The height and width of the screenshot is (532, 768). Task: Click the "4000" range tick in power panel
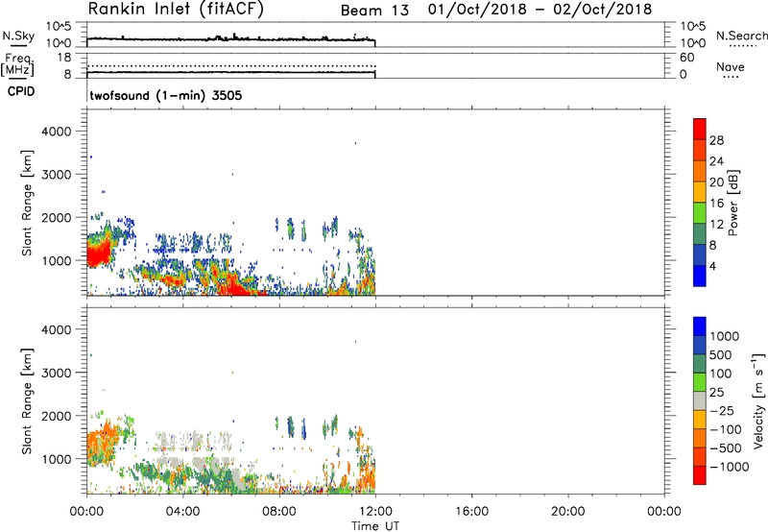(x=56, y=132)
